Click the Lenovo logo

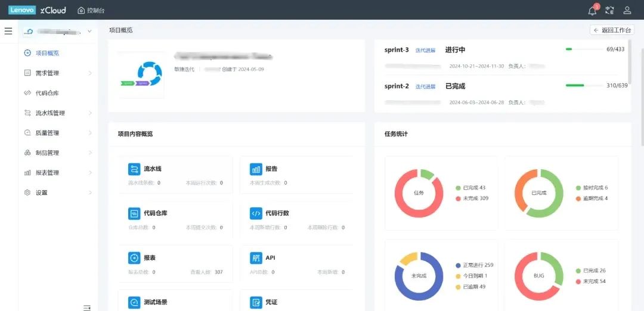[x=22, y=10]
